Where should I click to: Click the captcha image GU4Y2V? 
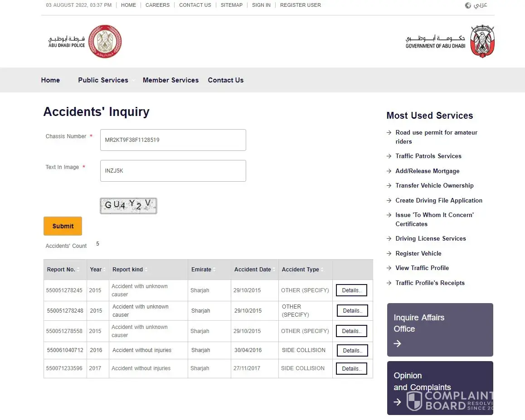pos(128,206)
